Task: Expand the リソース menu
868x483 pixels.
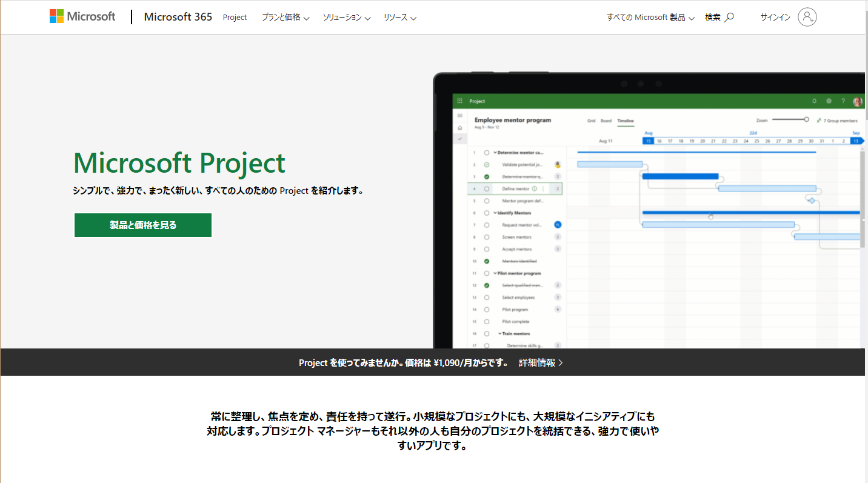Action: tap(400, 18)
